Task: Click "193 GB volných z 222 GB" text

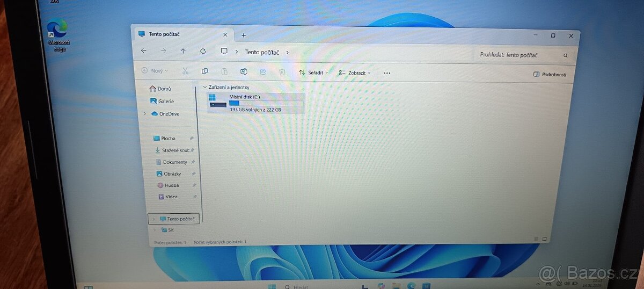Action: pyautogui.click(x=255, y=110)
